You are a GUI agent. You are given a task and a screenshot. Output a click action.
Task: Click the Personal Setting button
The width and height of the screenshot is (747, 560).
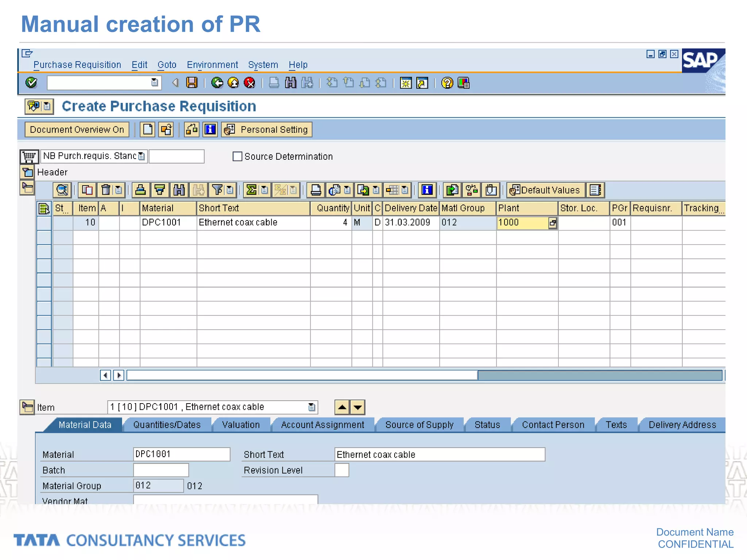[x=267, y=129]
